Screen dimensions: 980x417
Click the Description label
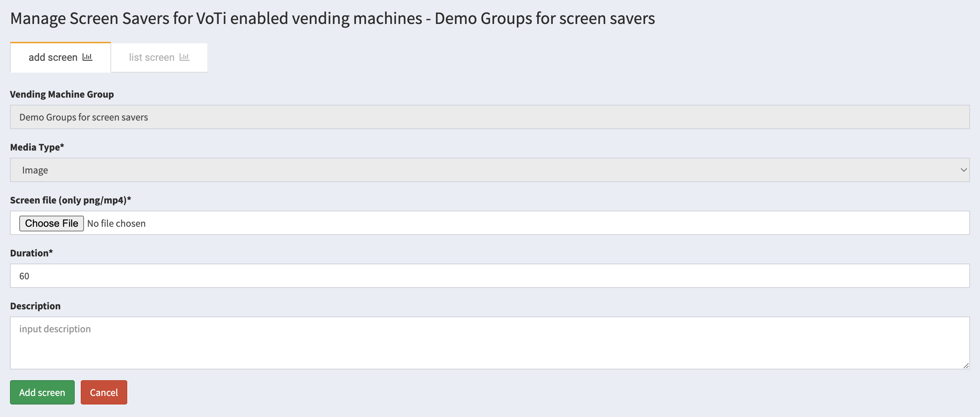point(35,306)
